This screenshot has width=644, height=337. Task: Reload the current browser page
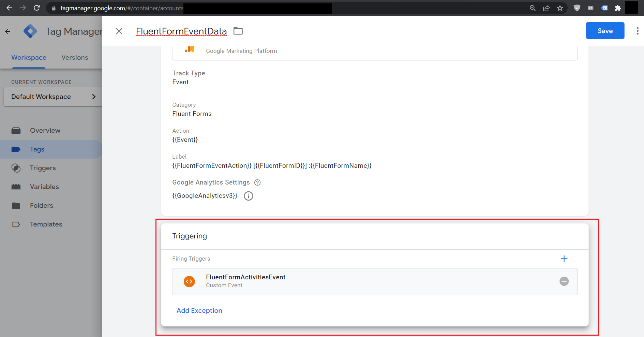point(37,8)
